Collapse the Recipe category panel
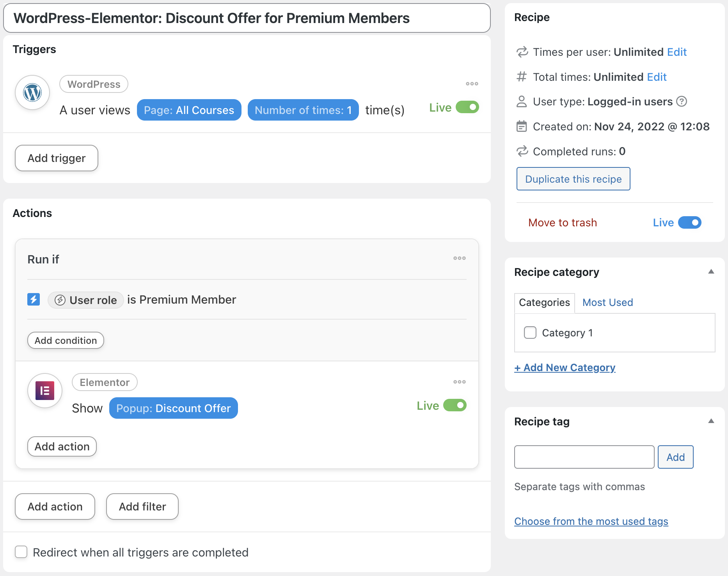 (x=711, y=272)
